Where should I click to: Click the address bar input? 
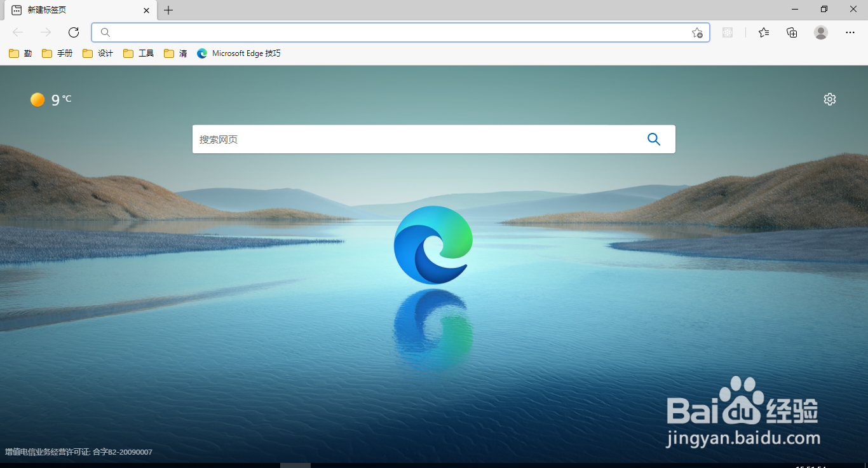(x=400, y=32)
